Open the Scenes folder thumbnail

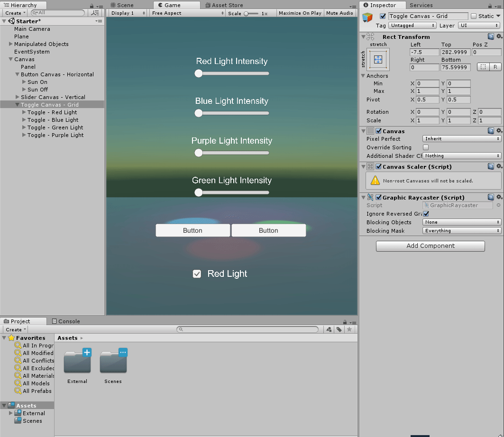click(113, 364)
